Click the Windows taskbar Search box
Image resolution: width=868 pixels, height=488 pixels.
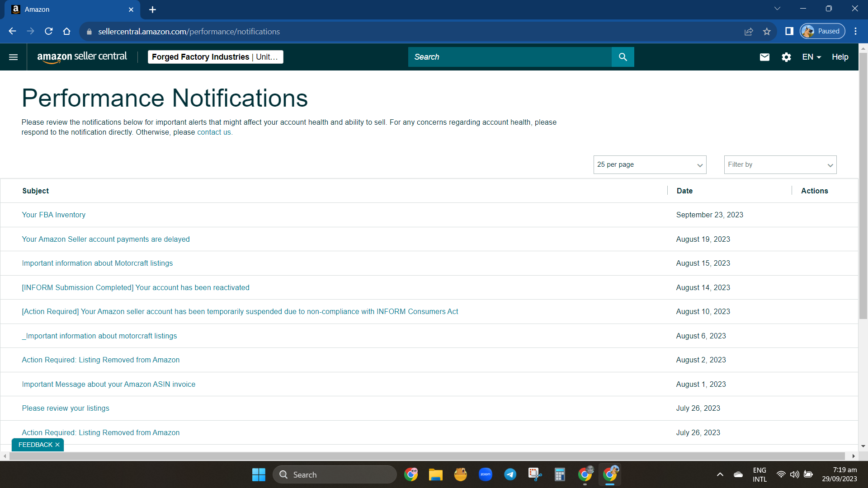click(335, 474)
